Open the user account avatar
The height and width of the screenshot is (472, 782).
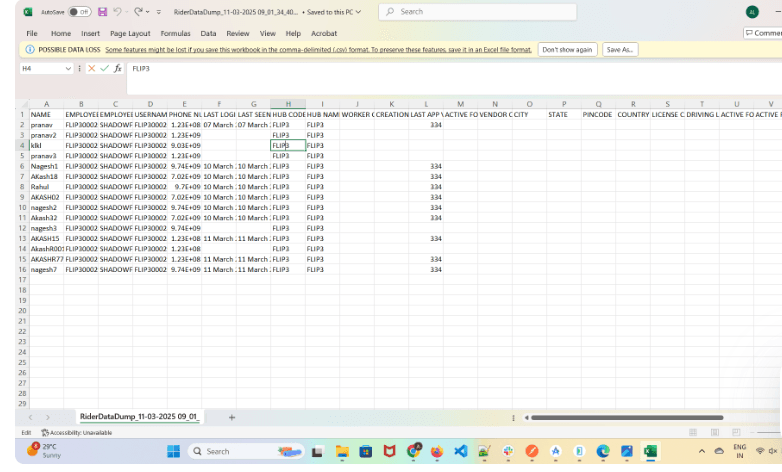point(753,12)
